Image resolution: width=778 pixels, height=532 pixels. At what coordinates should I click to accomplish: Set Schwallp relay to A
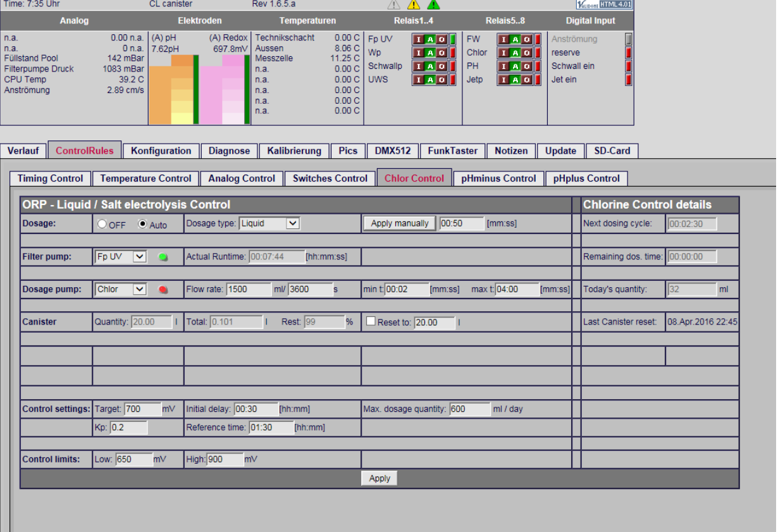point(430,66)
